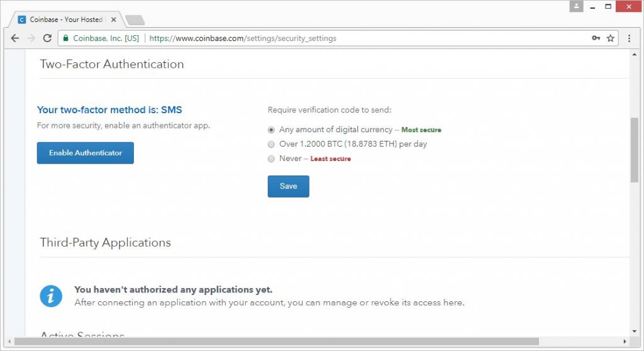Reload the Coinbase page
The width and height of the screenshot is (644, 351).
click(x=47, y=38)
